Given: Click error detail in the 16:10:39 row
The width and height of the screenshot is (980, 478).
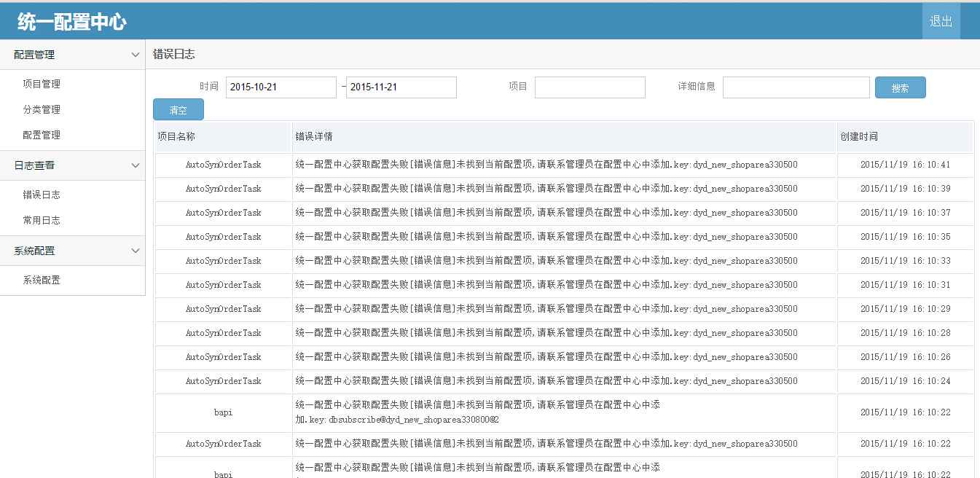Looking at the screenshot, I should point(546,189).
